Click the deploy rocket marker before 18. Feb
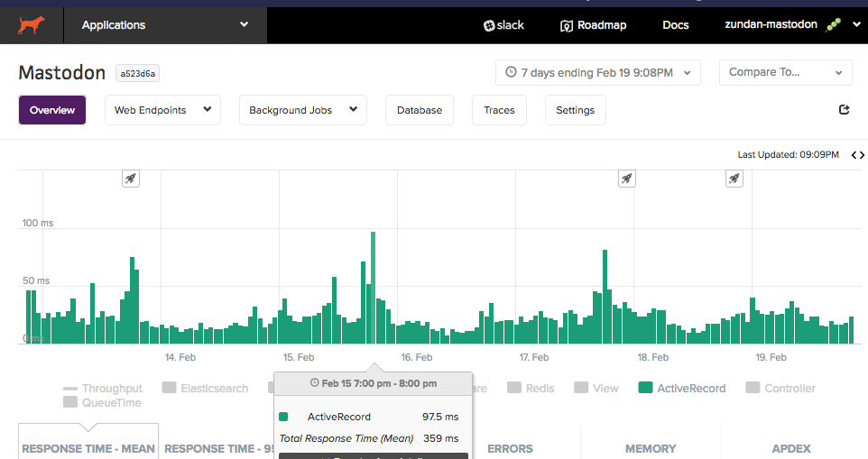 pos(627,179)
